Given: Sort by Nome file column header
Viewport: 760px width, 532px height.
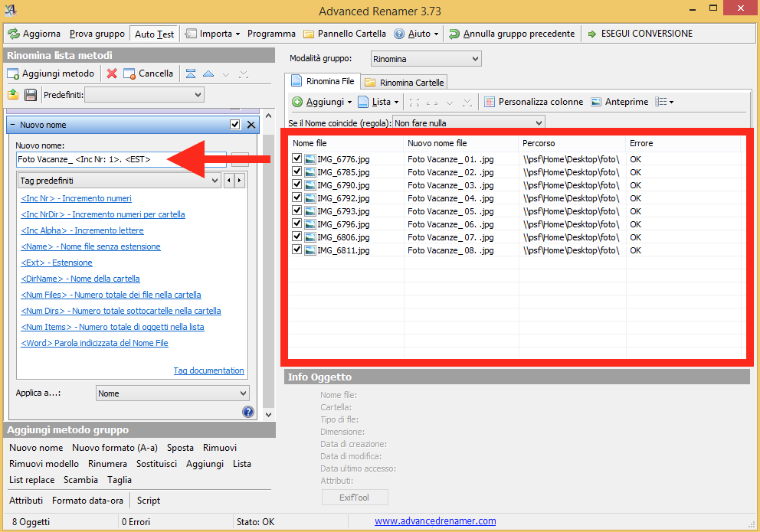Looking at the screenshot, I should point(346,143).
